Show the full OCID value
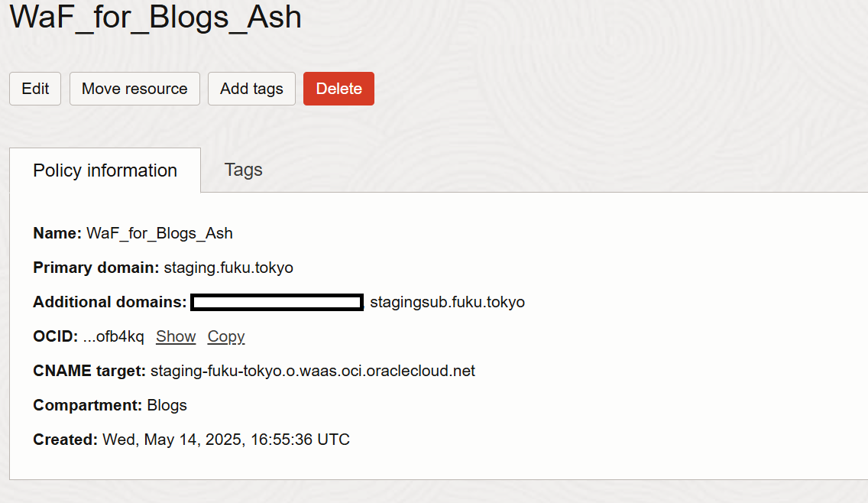 point(176,336)
